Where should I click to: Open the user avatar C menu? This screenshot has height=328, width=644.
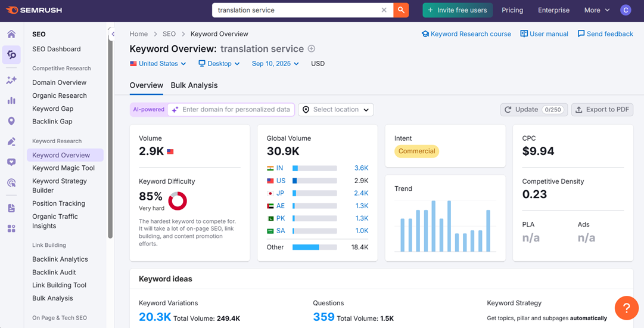click(x=626, y=10)
